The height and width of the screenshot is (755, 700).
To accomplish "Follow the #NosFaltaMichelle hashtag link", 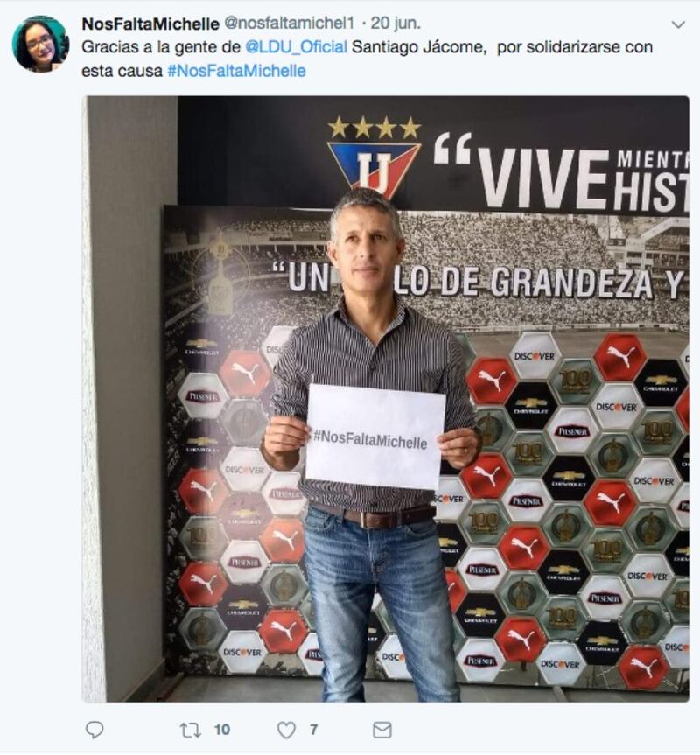I will click(x=236, y=71).
